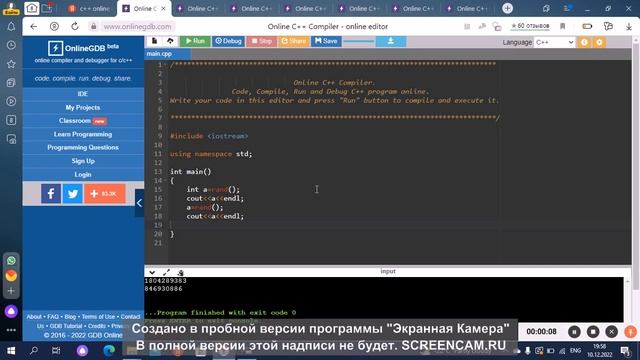Click the Run button in OnlineGDB toolbar
The width and height of the screenshot is (640, 360).
(195, 41)
